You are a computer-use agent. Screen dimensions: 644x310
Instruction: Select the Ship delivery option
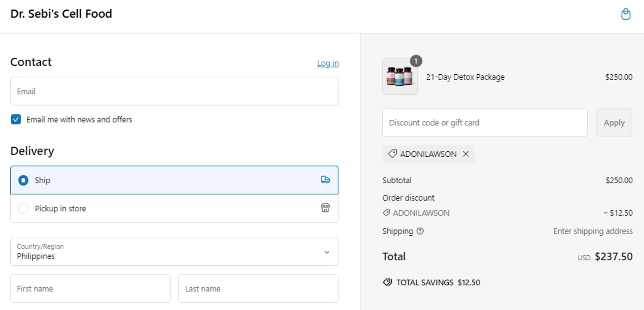pos(174,180)
